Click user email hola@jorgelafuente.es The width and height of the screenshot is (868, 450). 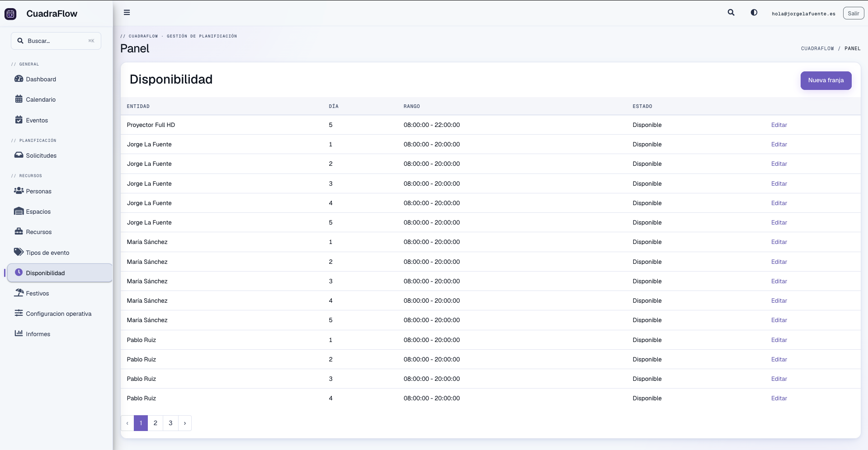pos(803,14)
